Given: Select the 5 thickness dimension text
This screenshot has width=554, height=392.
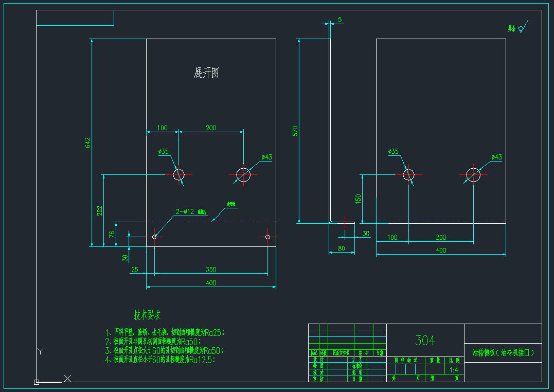Looking at the screenshot, I should (x=340, y=20).
